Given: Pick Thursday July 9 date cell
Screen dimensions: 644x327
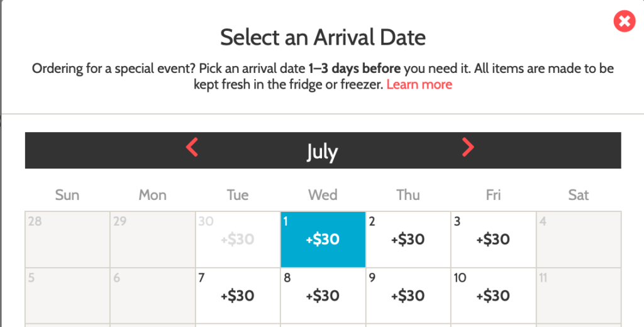Looking at the screenshot, I should pos(408,296).
